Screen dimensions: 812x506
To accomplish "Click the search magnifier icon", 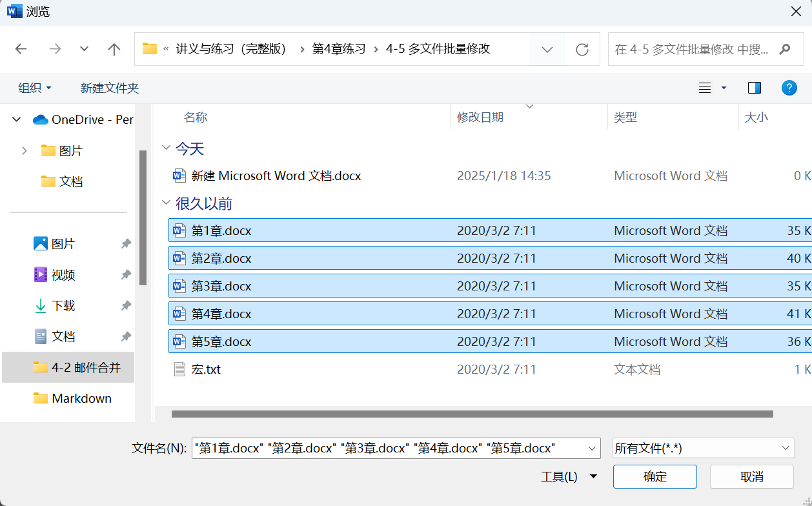I will point(785,49).
